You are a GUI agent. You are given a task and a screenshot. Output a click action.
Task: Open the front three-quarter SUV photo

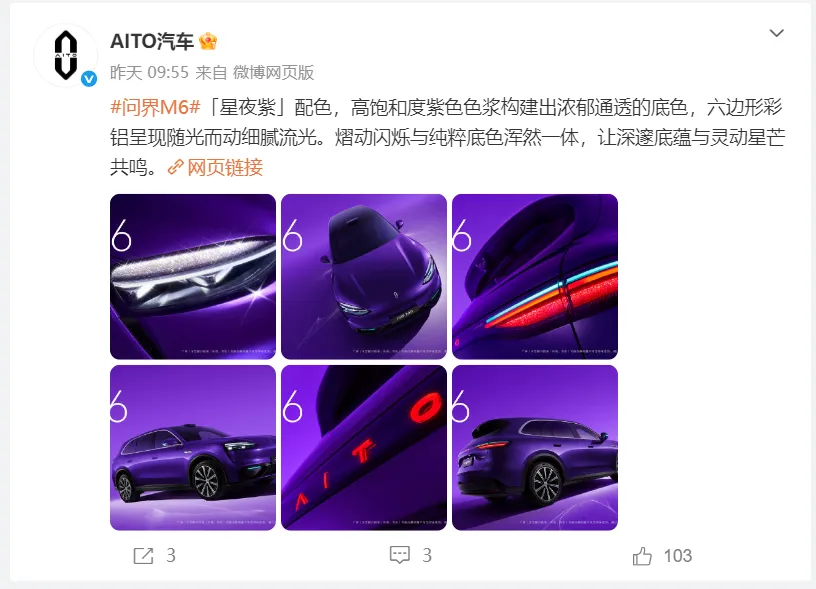point(193,447)
